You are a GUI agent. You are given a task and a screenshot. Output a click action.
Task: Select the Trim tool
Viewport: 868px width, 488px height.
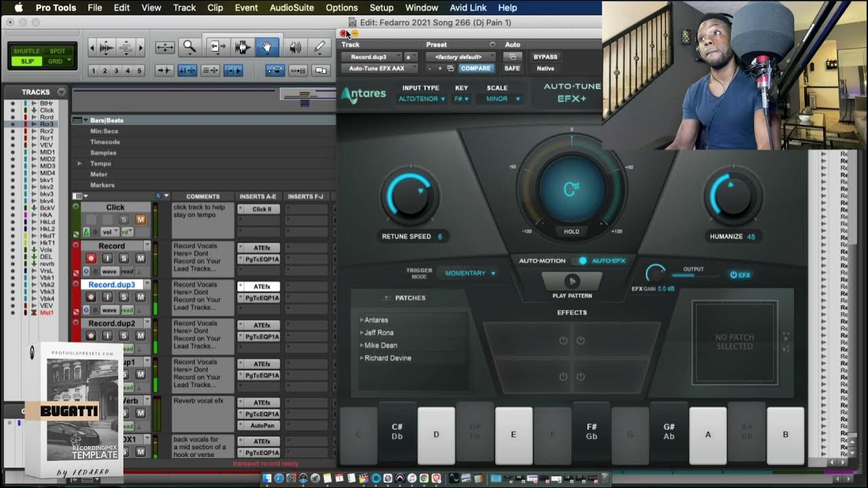pyautogui.click(x=217, y=47)
